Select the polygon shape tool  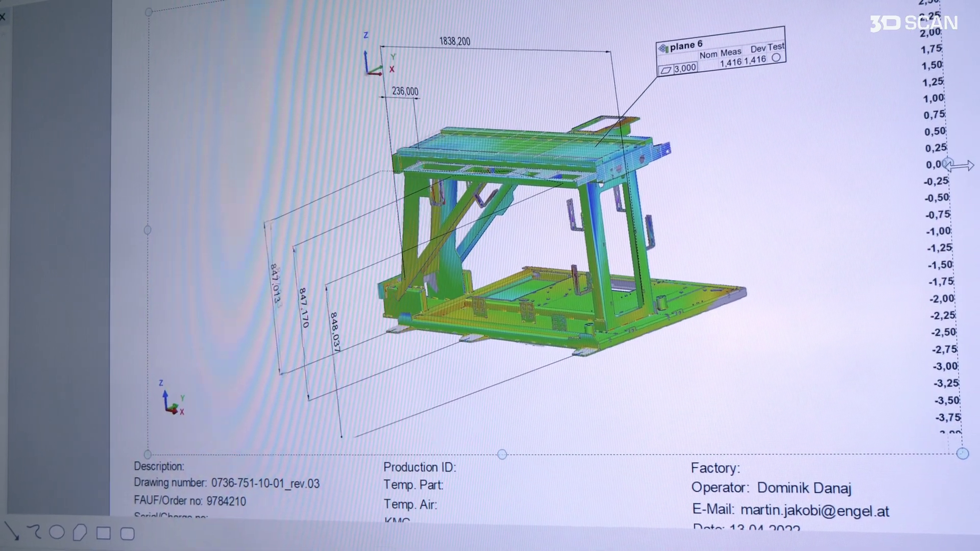(80, 533)
